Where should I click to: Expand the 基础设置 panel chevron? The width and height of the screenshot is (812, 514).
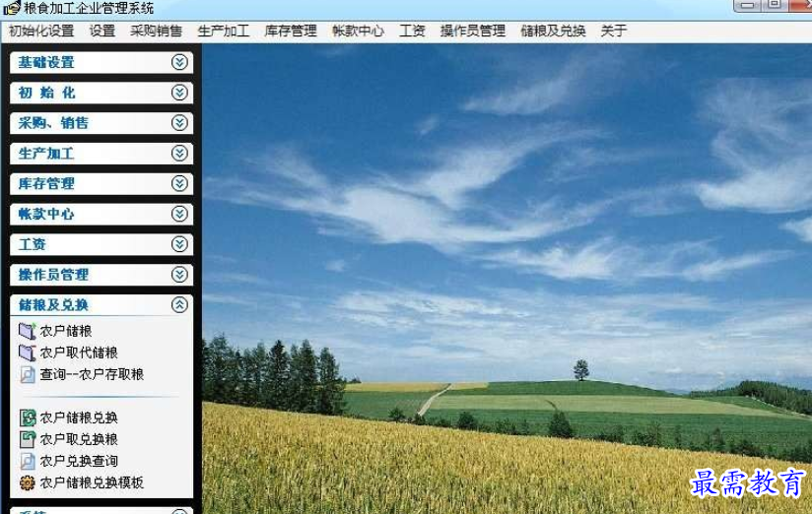179,62
